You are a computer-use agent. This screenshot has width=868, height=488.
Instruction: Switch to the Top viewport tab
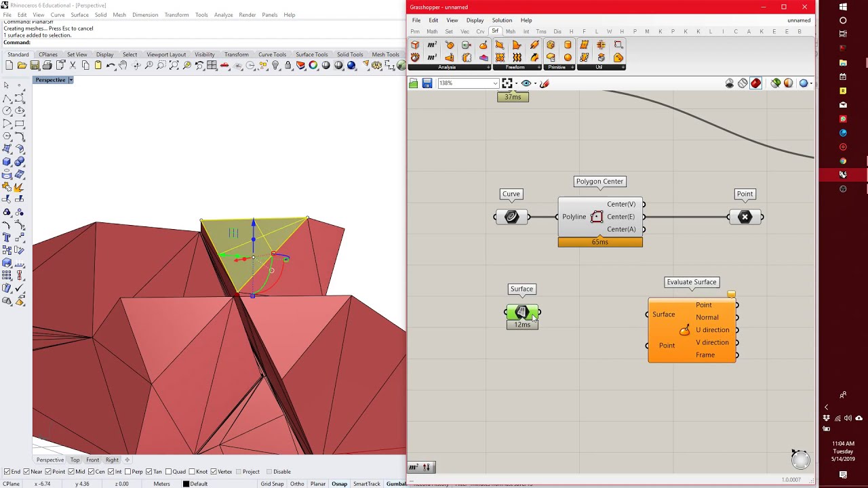click(75, 460)
